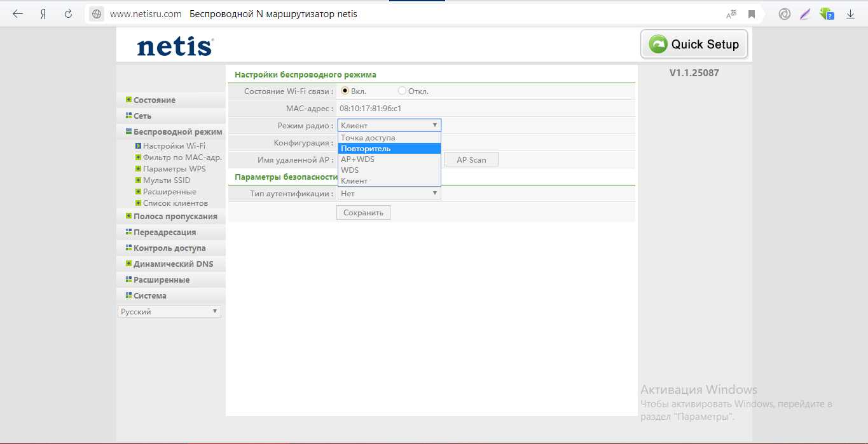Click the Сохранить button
This screenshot has width=868, height=444.
[x=363, y=213]
